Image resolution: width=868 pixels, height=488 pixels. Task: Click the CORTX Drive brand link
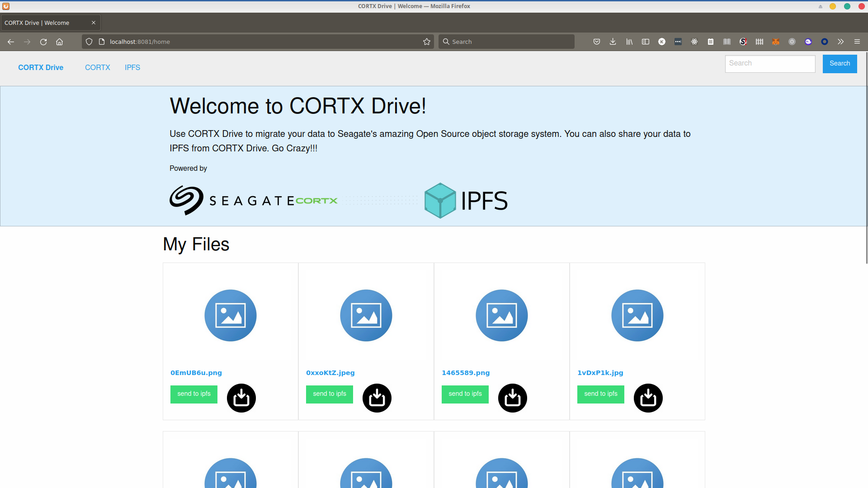(x=41, y=67)
